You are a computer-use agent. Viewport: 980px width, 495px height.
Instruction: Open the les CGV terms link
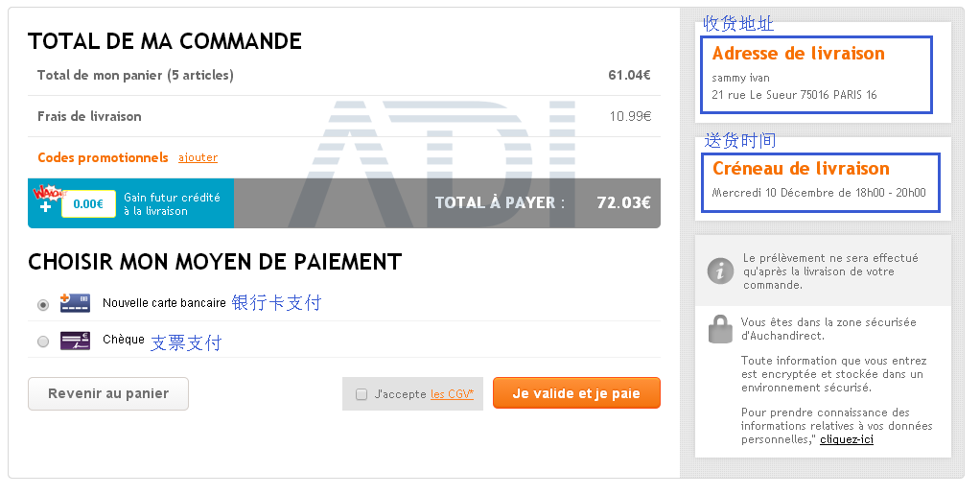coord(452,394)
